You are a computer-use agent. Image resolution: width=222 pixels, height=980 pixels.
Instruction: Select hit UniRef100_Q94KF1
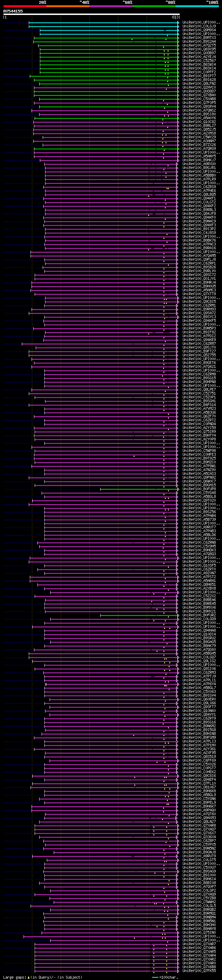(x=199, y=198)
